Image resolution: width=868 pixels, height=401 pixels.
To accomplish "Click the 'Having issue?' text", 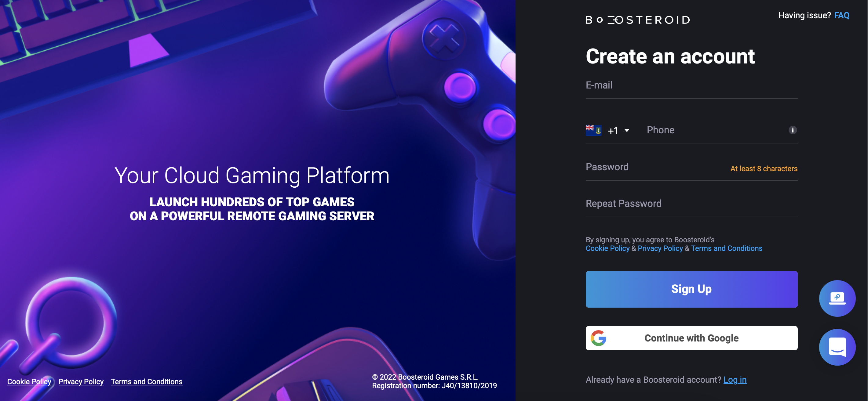I will 804,16.
